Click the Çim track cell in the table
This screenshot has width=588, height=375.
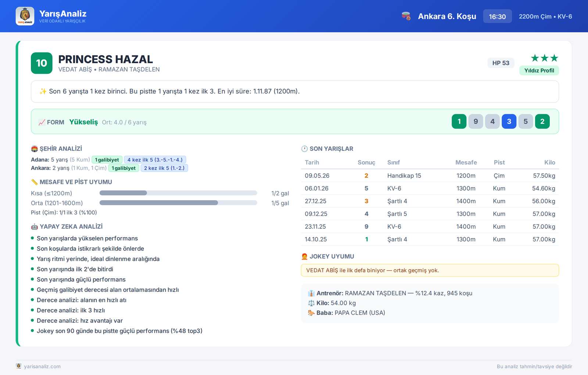point(499,176)
